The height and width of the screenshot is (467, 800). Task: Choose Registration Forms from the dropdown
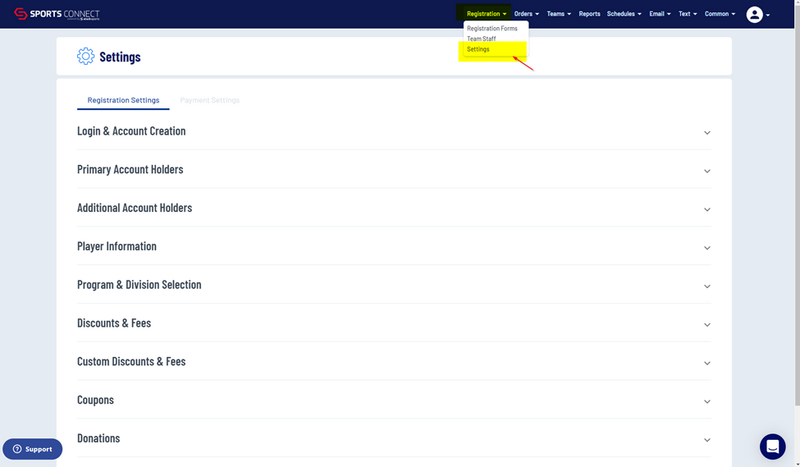click(492, 28)
